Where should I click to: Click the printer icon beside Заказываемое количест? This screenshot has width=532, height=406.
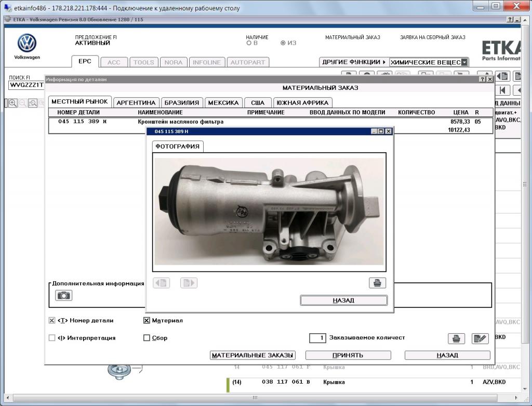[456, 338]
